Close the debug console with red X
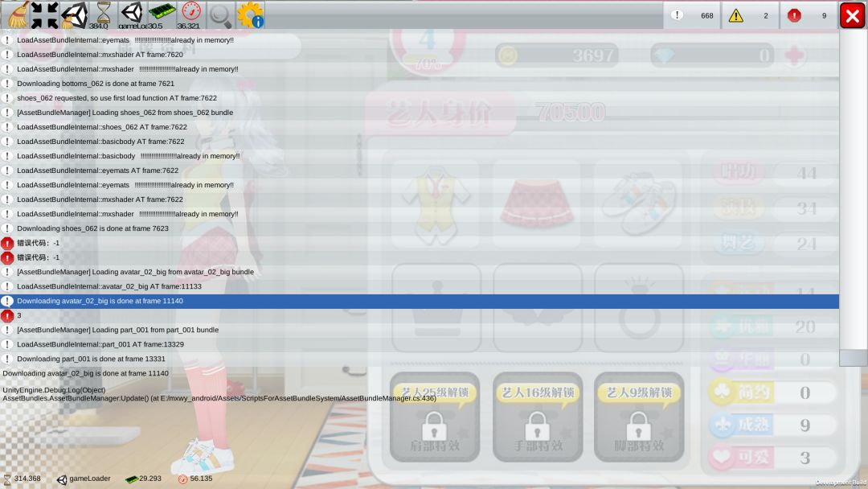 (853, 15)
